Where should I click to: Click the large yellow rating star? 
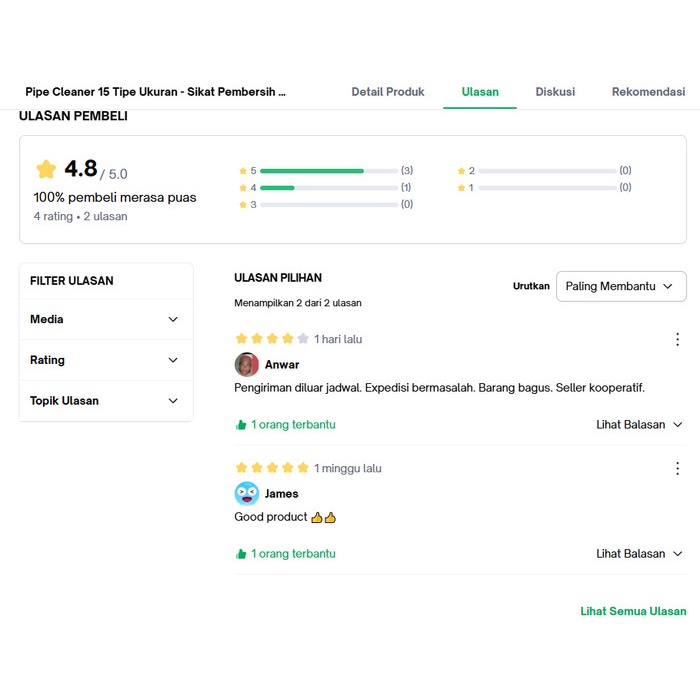[46, 169]
